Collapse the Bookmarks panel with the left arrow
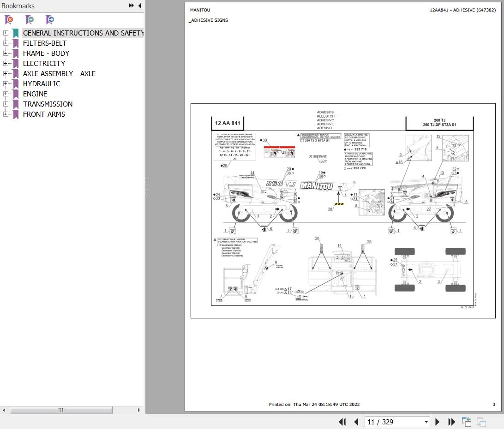 click(140, 6)
